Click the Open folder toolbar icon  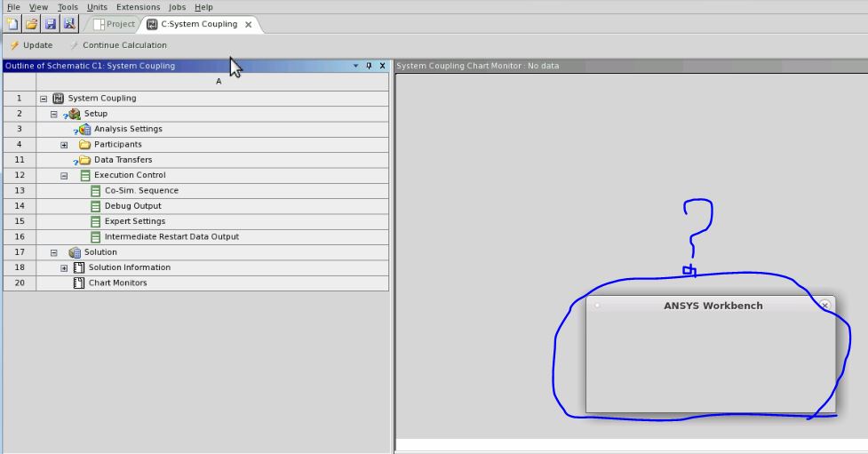32,24
